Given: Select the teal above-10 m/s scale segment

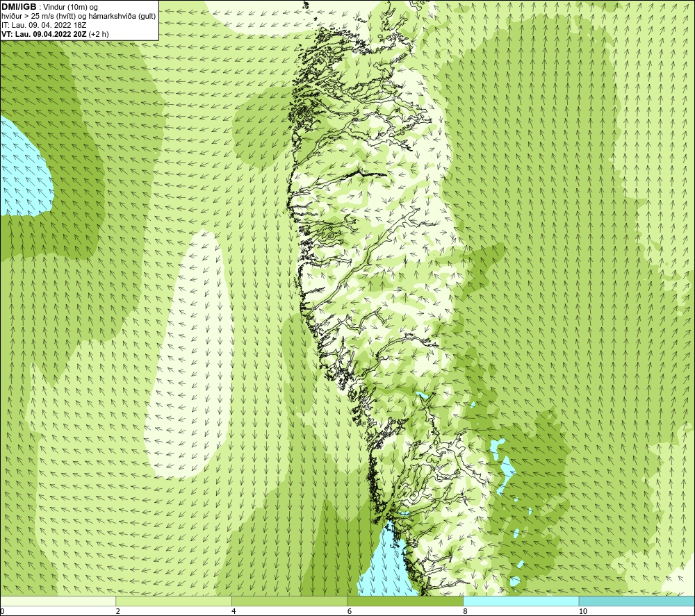Looking at the screenshot, I should tap(637, 601).
